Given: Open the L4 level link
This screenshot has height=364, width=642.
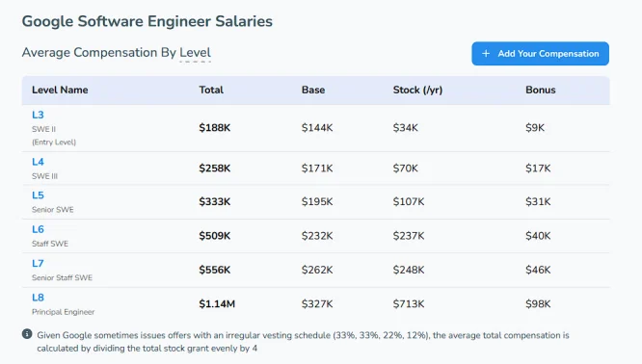Looking at the screenshot, I should (x=38, y=162).
